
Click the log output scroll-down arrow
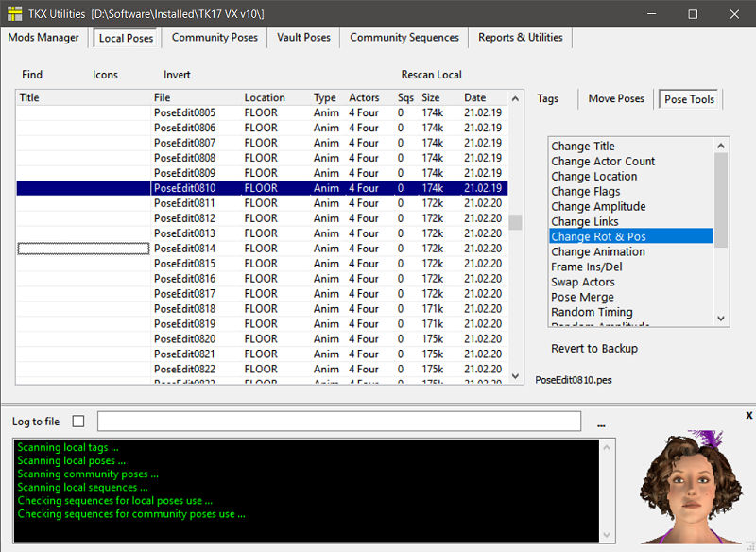click(x=607, y=535)
